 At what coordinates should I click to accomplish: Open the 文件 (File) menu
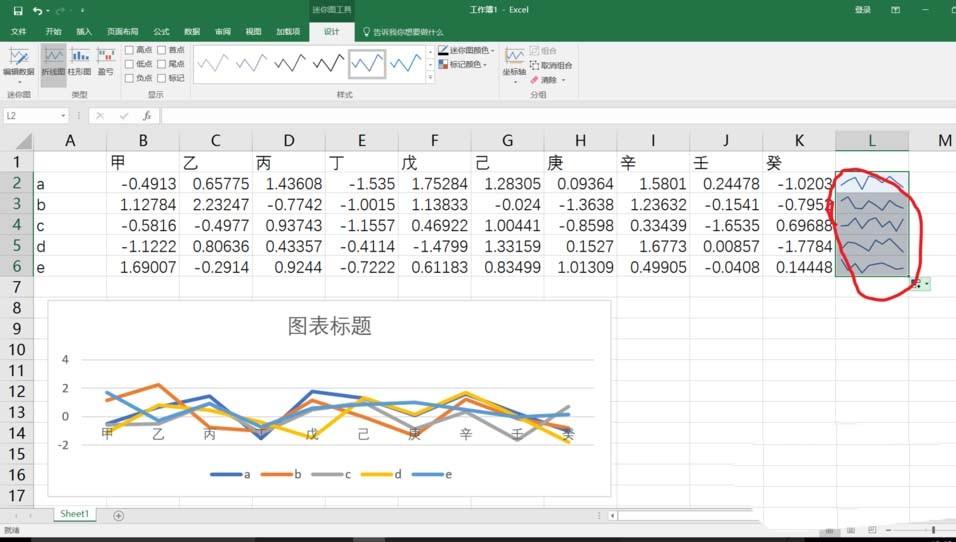18,31
